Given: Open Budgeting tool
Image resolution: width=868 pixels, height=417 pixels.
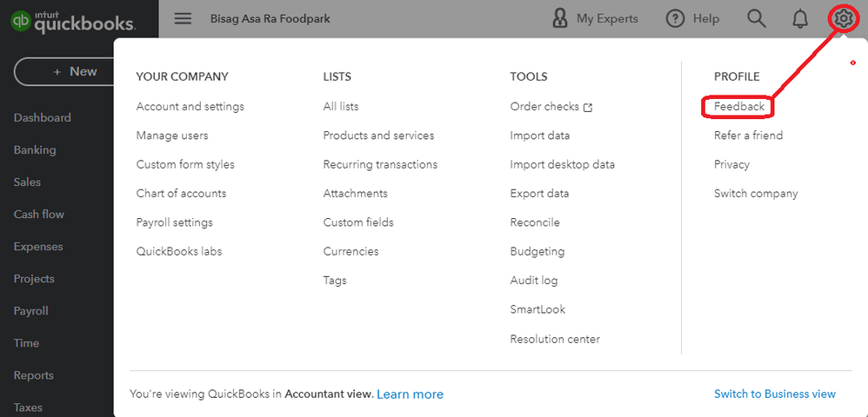Looking at the screenshot, I should coord(537,251).
